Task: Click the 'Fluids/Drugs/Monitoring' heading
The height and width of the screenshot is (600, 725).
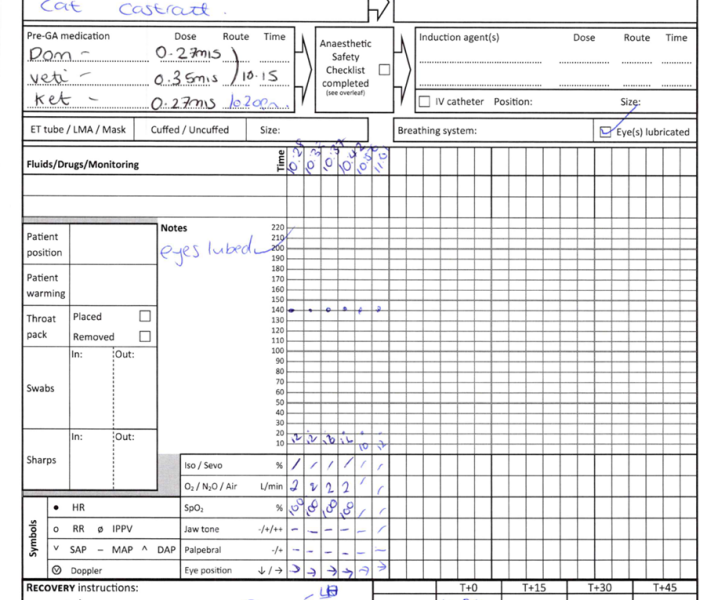Action: coord(83,164)
